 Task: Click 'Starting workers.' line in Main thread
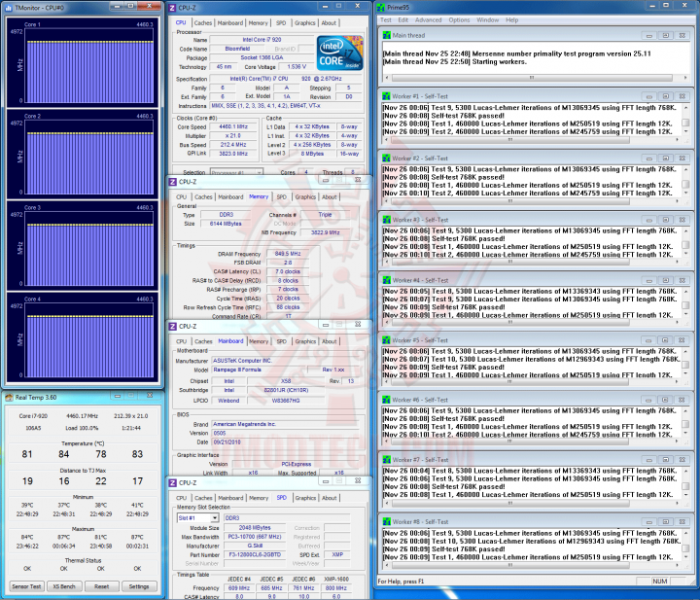pos(499,61)
